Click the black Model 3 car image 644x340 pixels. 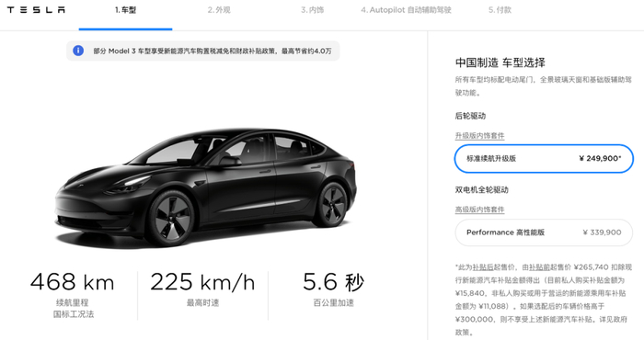[x=205, y=187]
